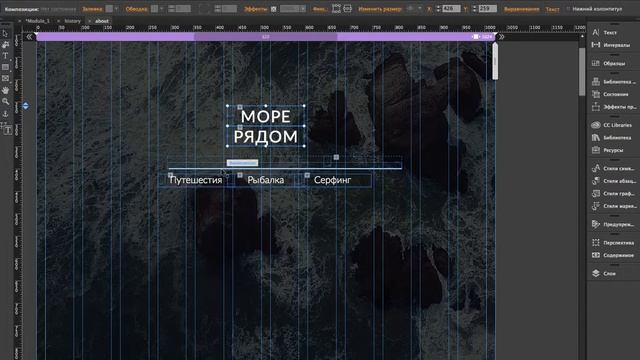Screen dimensions: 640x360
Task: Click the Заливка fill link
Action: (x=92, y=9)
